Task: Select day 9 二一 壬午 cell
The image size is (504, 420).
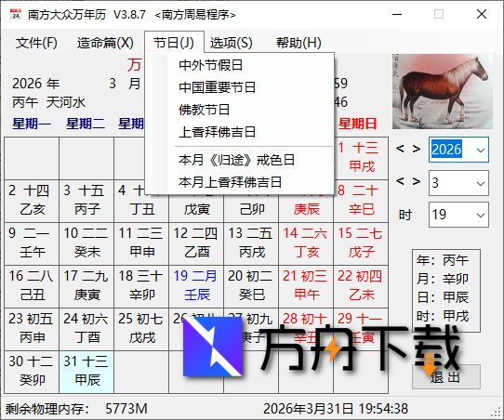Action: 32,243
